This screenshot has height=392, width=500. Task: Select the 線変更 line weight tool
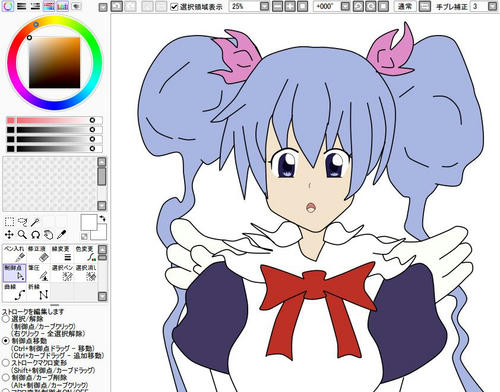(x=62, y=254)
